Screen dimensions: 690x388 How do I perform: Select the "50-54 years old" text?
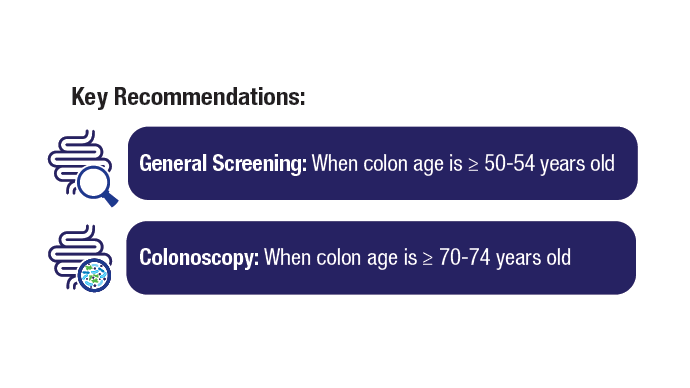click(549, 164)
